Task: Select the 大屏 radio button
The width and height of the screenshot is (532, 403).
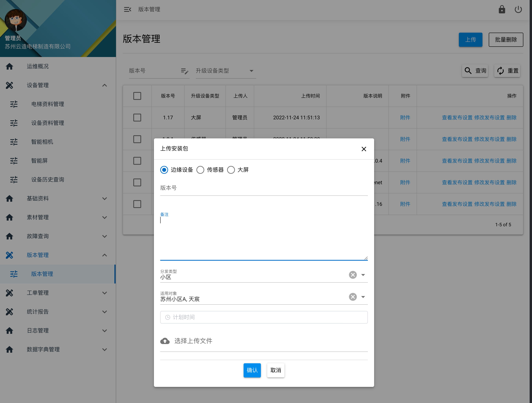Action: 231,170
